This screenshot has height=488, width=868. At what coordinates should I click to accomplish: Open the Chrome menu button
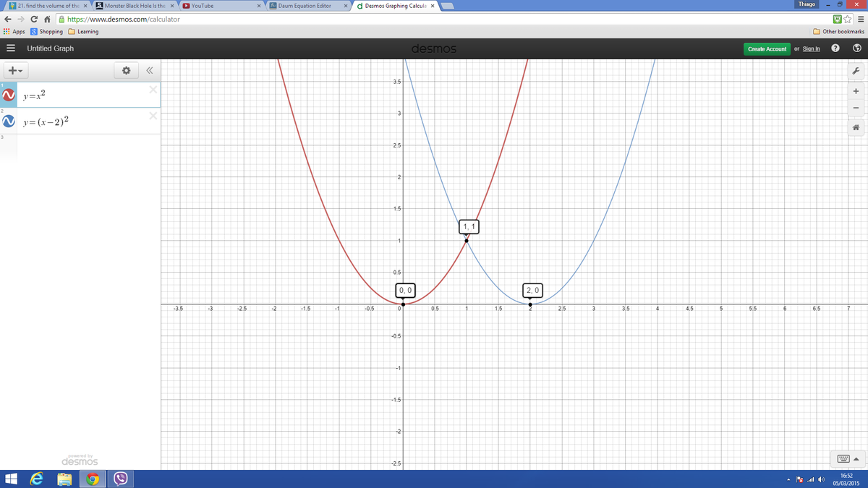861,20
